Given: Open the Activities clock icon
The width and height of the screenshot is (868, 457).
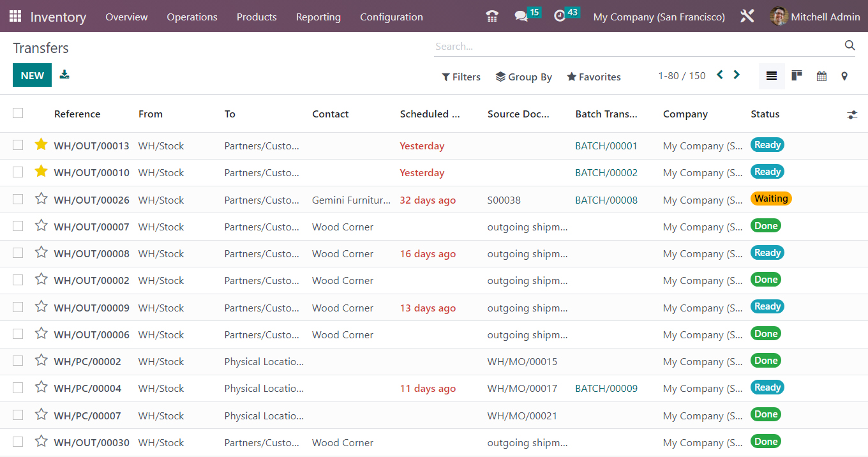Looking at the screenshot, I should tap(561, 16).
